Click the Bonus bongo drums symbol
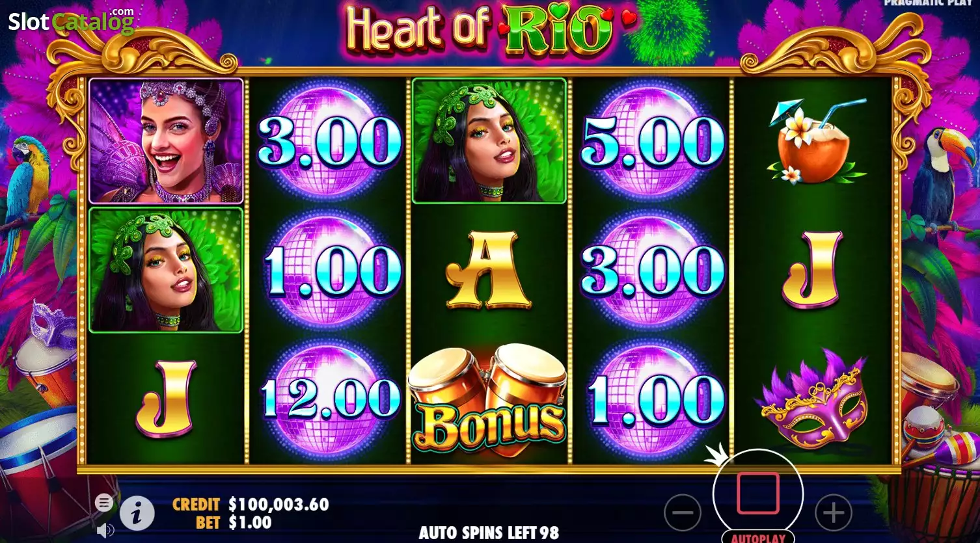Image resolution: width=980 pixels, height=543 pixels. point(489,398)
